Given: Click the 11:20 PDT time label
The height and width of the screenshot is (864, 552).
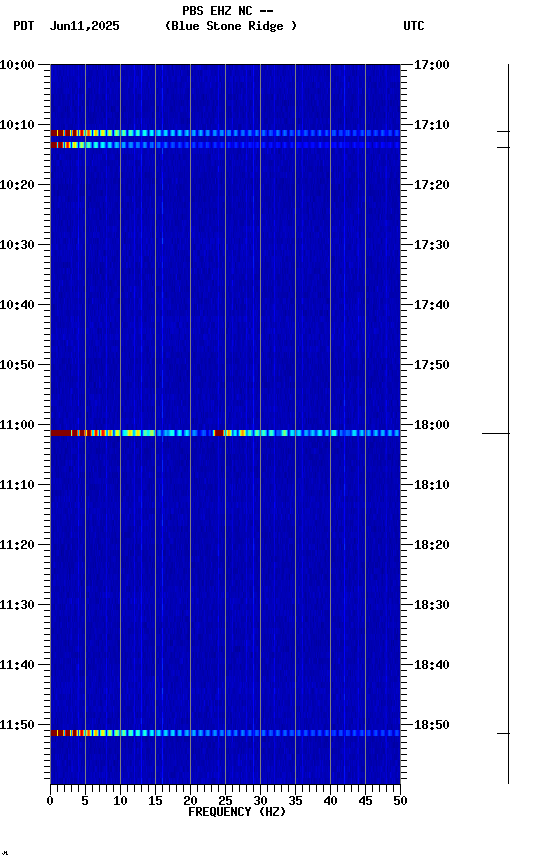Looking at the screenshot, I should pos(17,545).
